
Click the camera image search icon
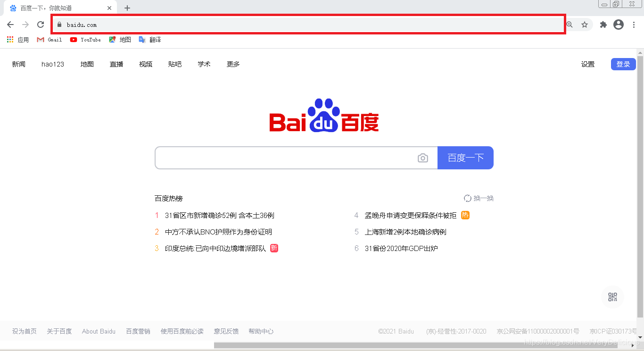click(423, 158)
